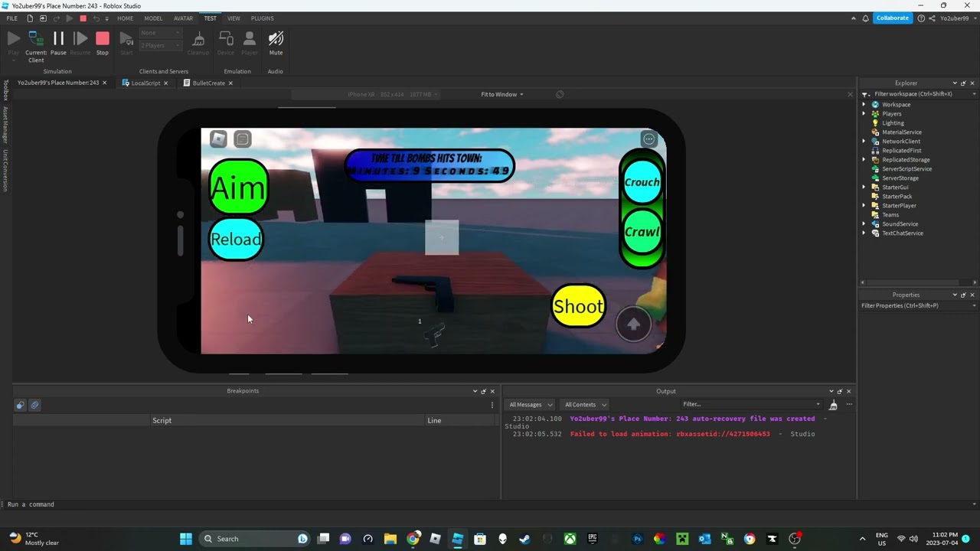Tap the Crawl button in the game
Screen dimensions: 980x551
click(x=642, y=232)
